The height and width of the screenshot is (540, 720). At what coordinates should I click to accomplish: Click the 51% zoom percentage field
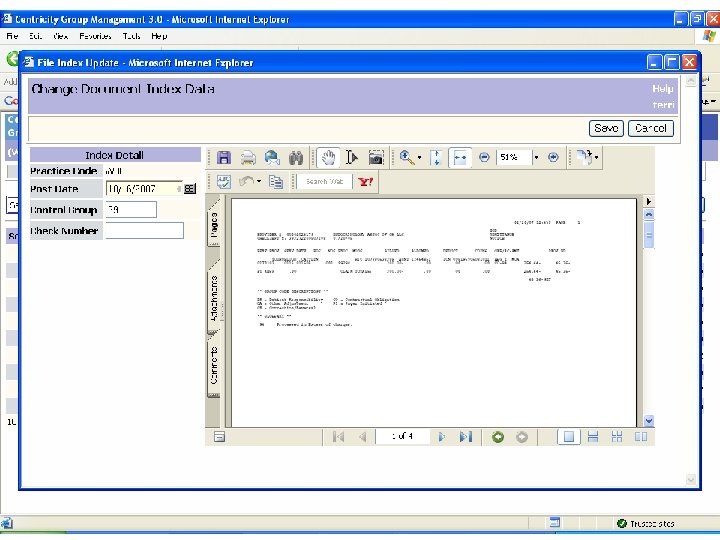(514, 158)
